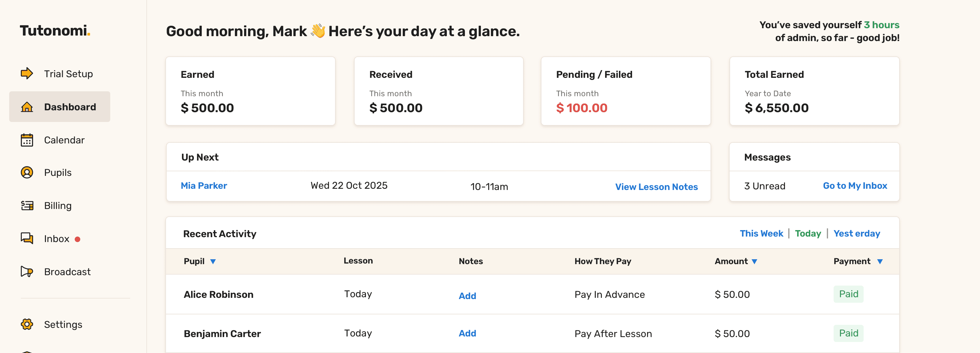Click the Trial Setup arrow icon
Image resolution: width=980 pixels, height=353 pixels.
(x=27, y=73)
